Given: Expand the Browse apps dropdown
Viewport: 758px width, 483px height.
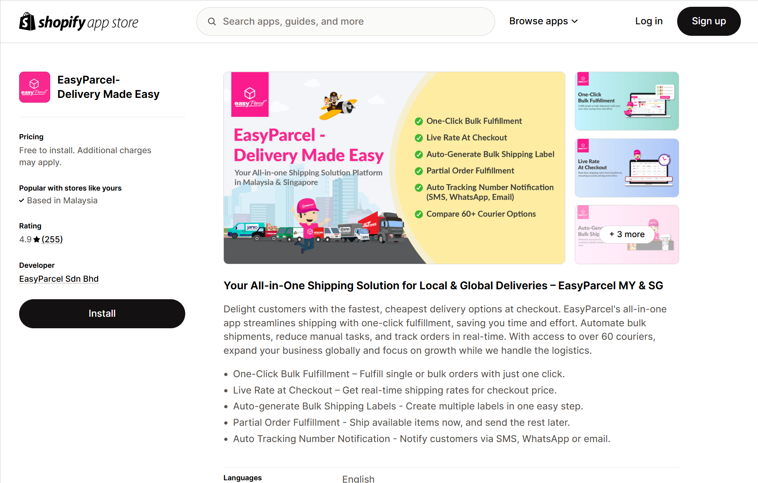Looking at the screenshot, I should tap(543, 21).
